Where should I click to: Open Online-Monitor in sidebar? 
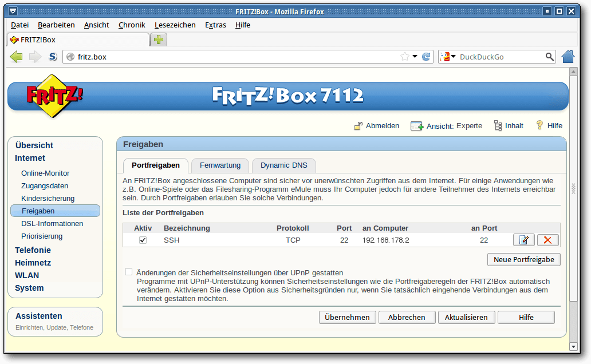pos(45,173)
